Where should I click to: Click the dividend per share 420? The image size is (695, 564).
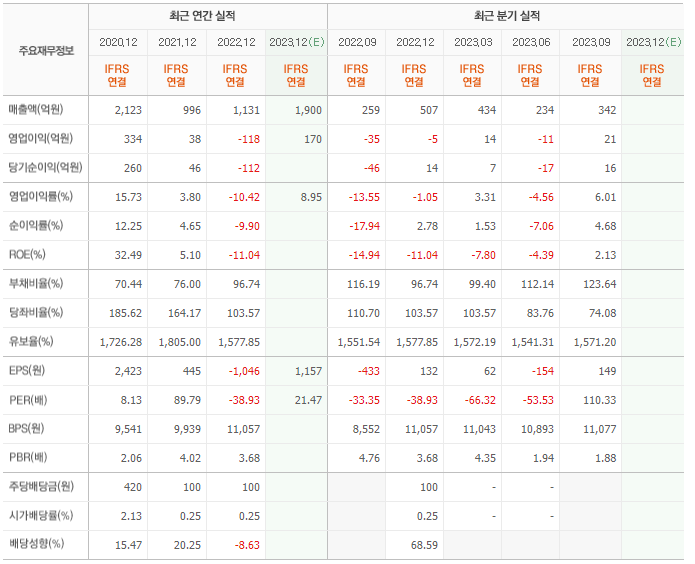pos(133,487)
